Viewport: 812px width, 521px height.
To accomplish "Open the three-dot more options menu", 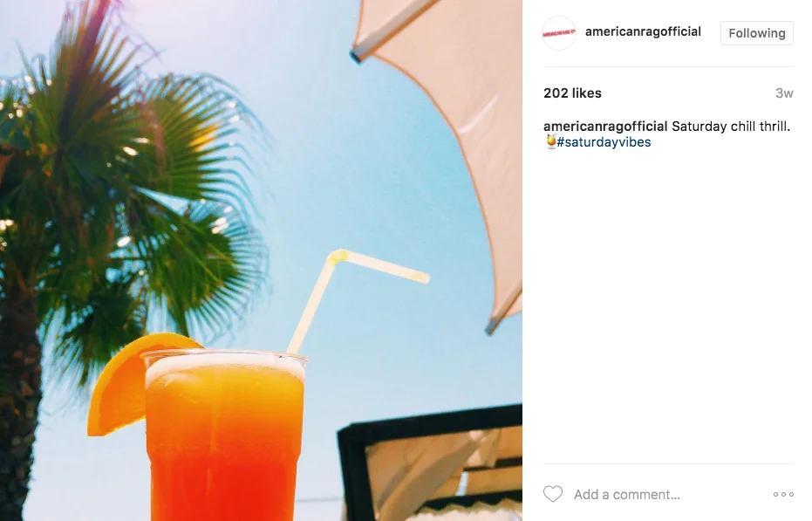I will (783, 495).
